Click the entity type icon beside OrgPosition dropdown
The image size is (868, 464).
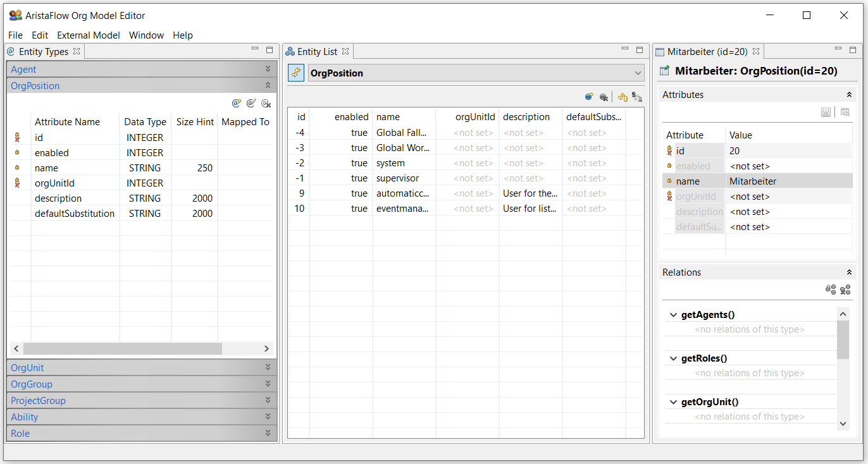click(x=296, y=73)
